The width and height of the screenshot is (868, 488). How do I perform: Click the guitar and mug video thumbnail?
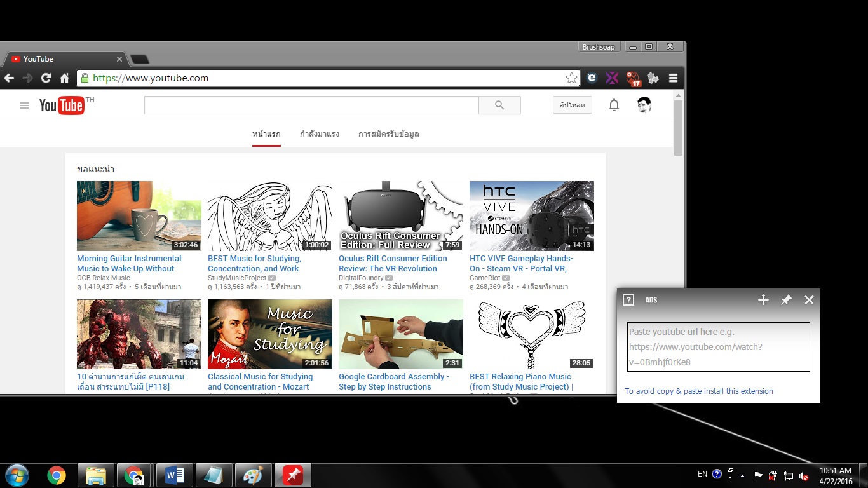click(139, 216)
